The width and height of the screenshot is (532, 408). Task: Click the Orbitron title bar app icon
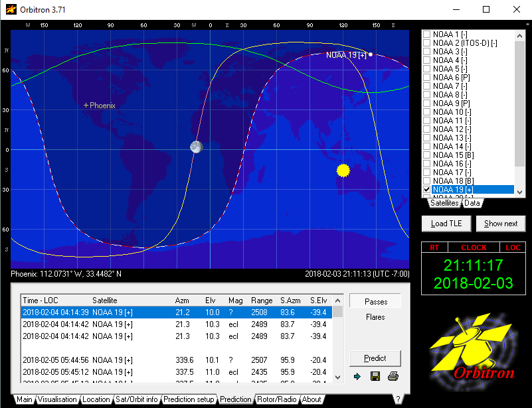pyautogui.click(x=11, y=9)
